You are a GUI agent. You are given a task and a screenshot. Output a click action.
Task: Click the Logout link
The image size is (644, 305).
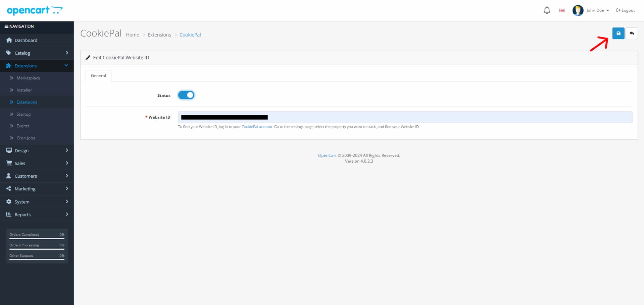[626, 10]
